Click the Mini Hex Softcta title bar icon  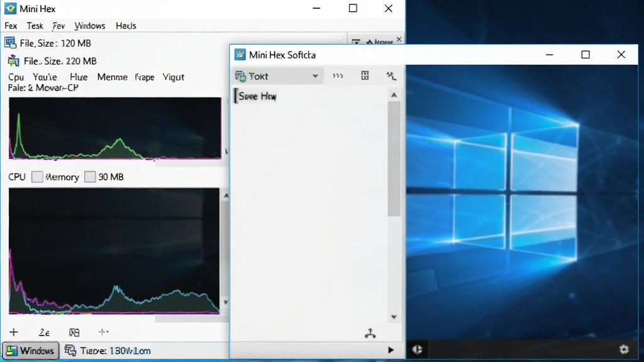click(240, 55)
